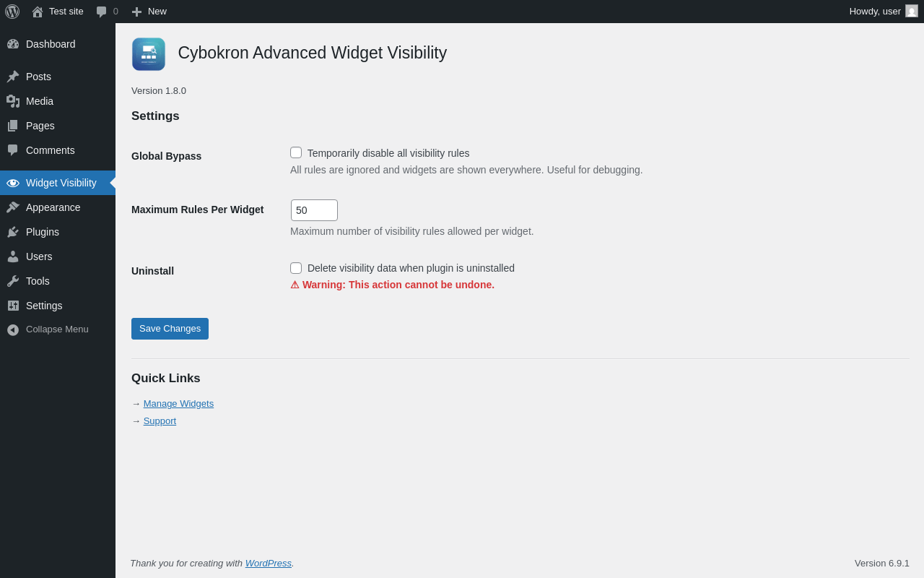This screenshot has width=924, height=578.
Task: Open the Appearance menu
Action: (53, 207)
